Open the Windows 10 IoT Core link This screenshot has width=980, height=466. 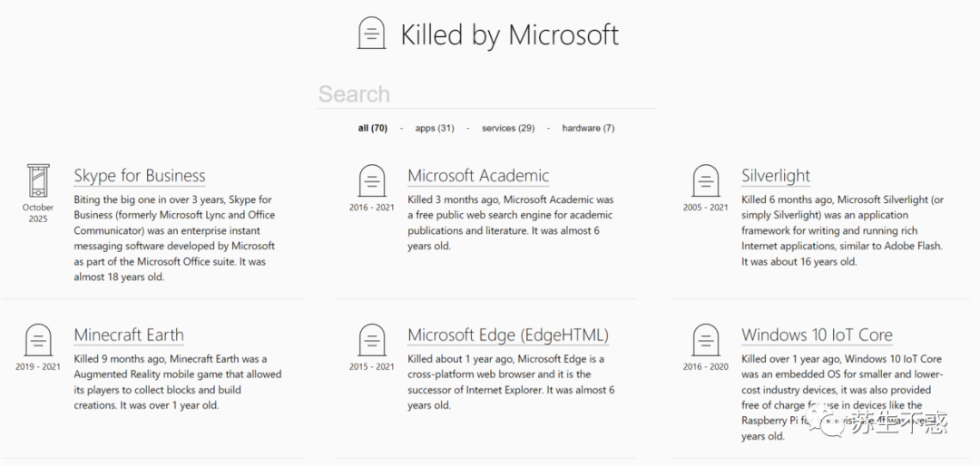817,335
